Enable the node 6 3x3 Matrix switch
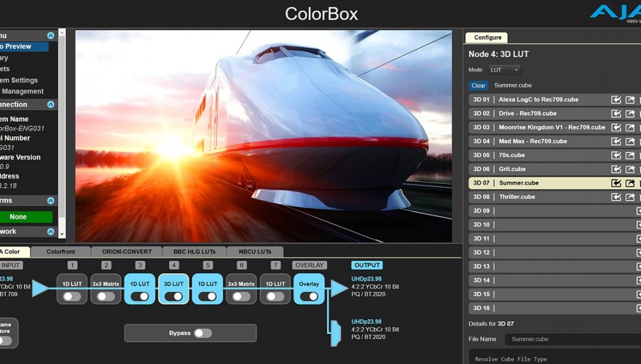Viewport: 641px width, 364px height. (241, 297)
